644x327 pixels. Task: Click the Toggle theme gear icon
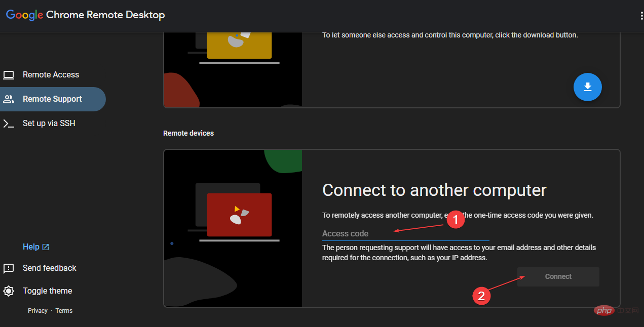tap(9, 291)
